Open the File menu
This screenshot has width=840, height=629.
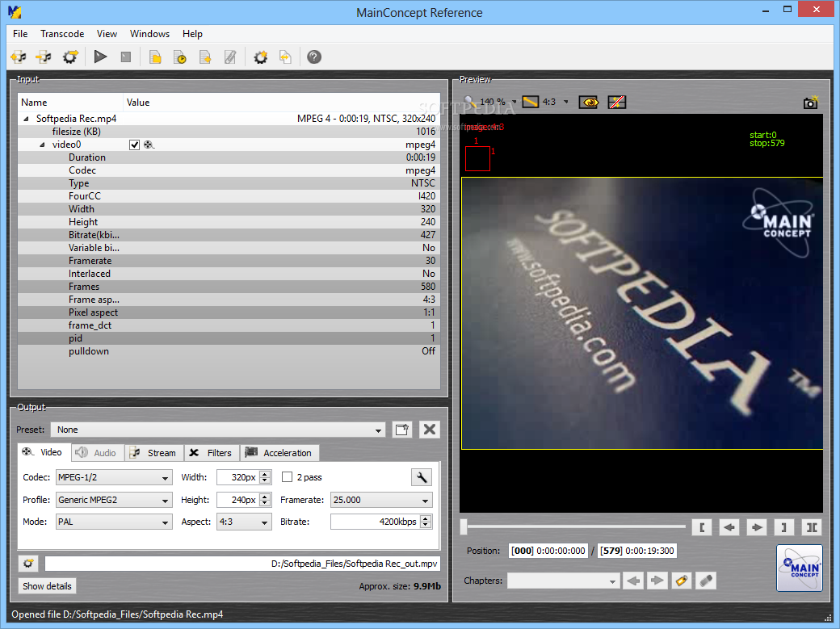20,34
